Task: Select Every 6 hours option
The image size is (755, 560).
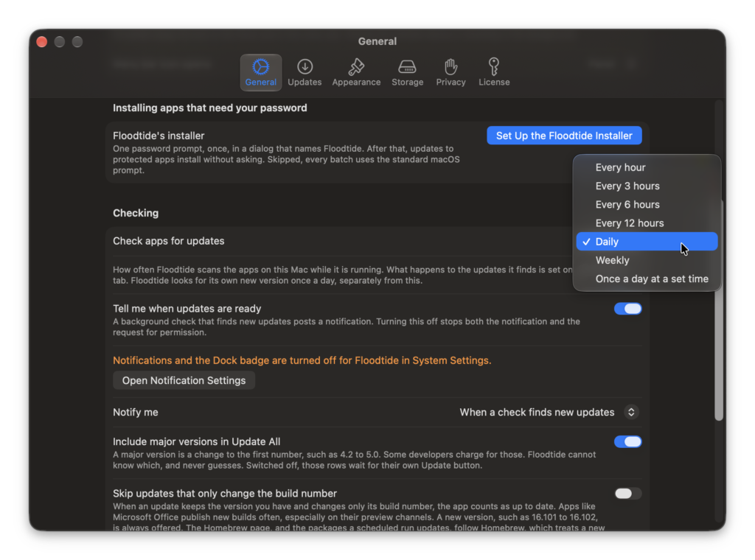Action: tap(647, 204)
